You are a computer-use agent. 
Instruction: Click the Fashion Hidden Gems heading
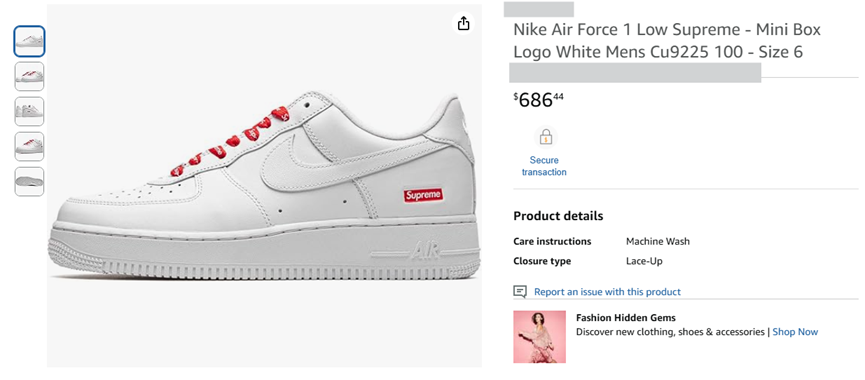(626, 318)
